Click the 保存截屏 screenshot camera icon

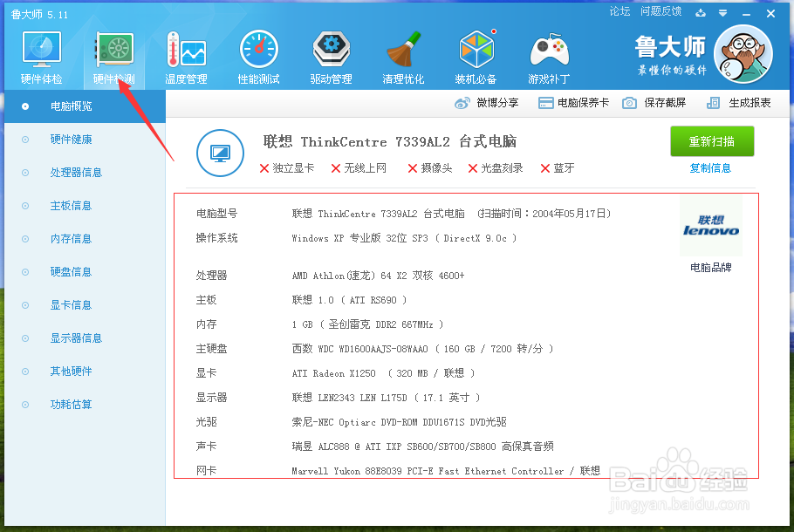tap(630, 102)
